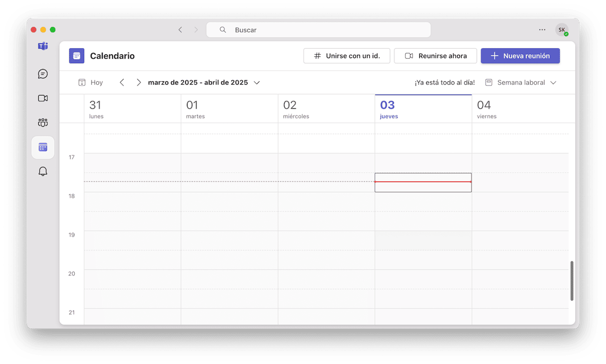Click the 20 hour label

[x=72, y=274]
